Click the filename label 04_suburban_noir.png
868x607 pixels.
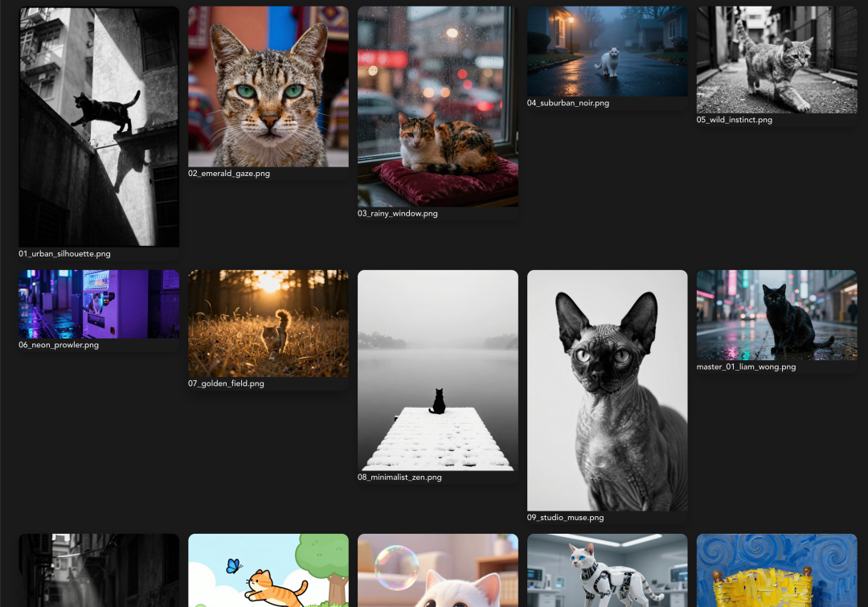coord(569,103)
